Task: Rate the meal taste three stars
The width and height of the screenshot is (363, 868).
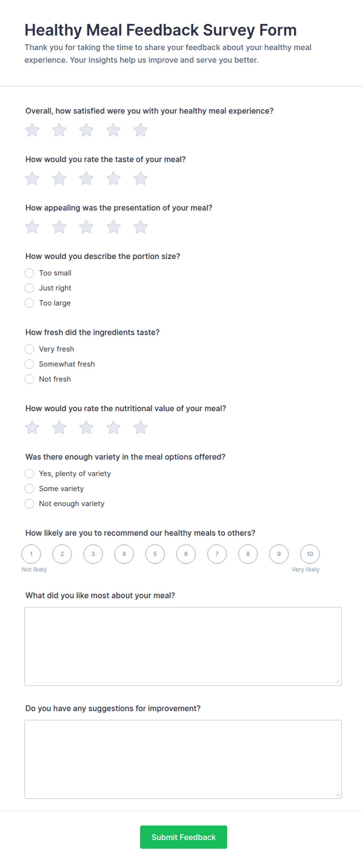Action: click(x=86, y=179)
